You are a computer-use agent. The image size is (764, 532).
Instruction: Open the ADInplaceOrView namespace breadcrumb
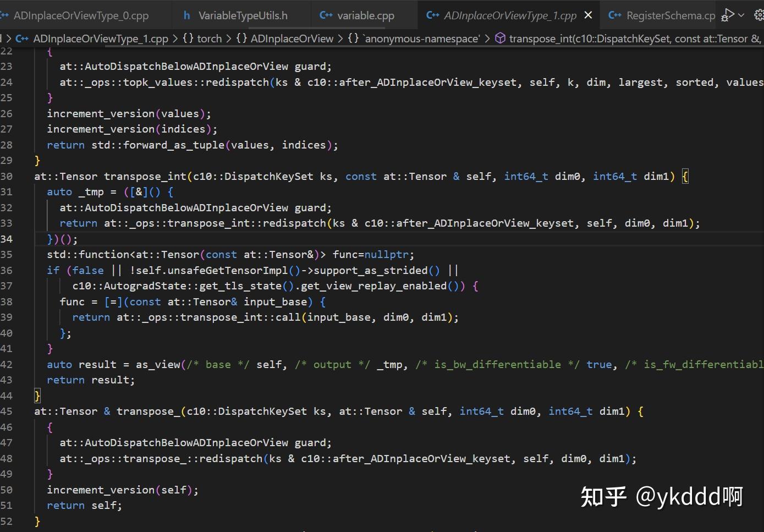point(292,39)
